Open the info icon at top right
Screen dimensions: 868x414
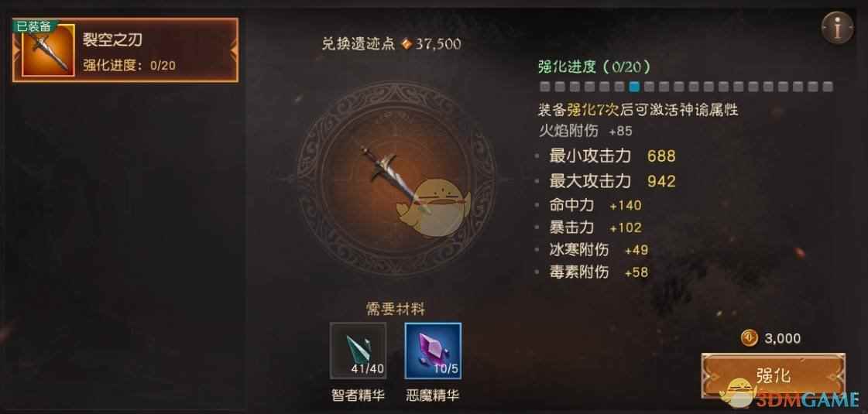coord(837,29)
